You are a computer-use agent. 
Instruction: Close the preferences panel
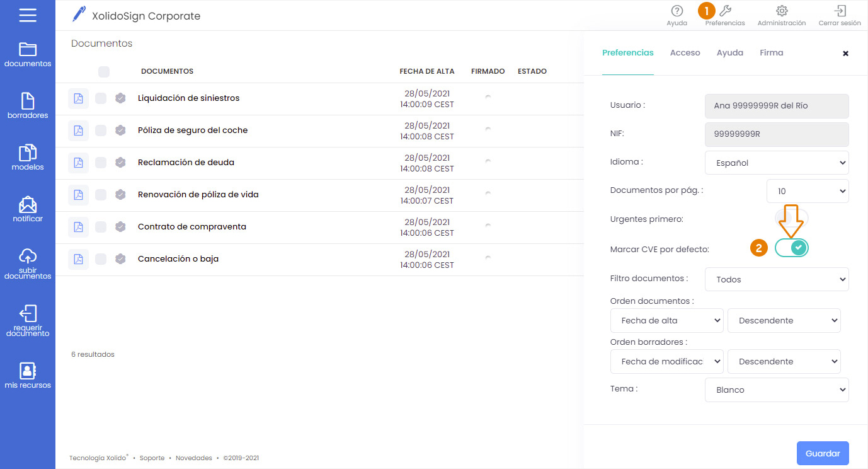[x=846, y=54]
